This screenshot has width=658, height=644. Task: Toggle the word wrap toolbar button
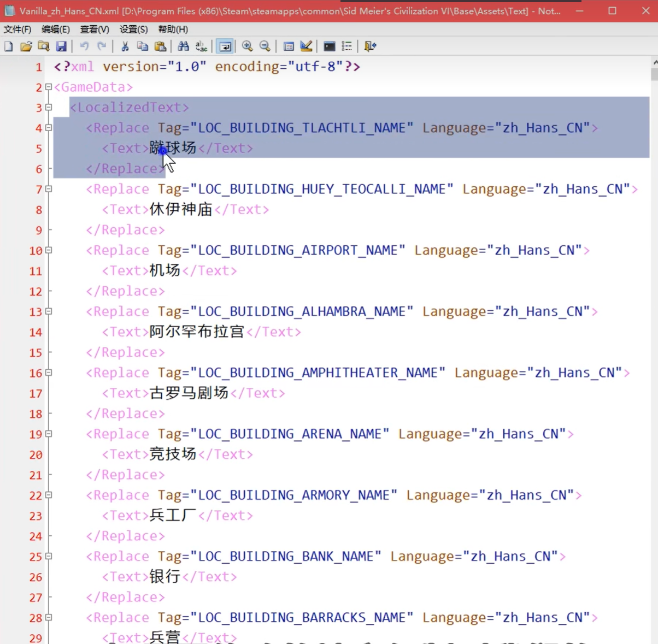(225, 46)
